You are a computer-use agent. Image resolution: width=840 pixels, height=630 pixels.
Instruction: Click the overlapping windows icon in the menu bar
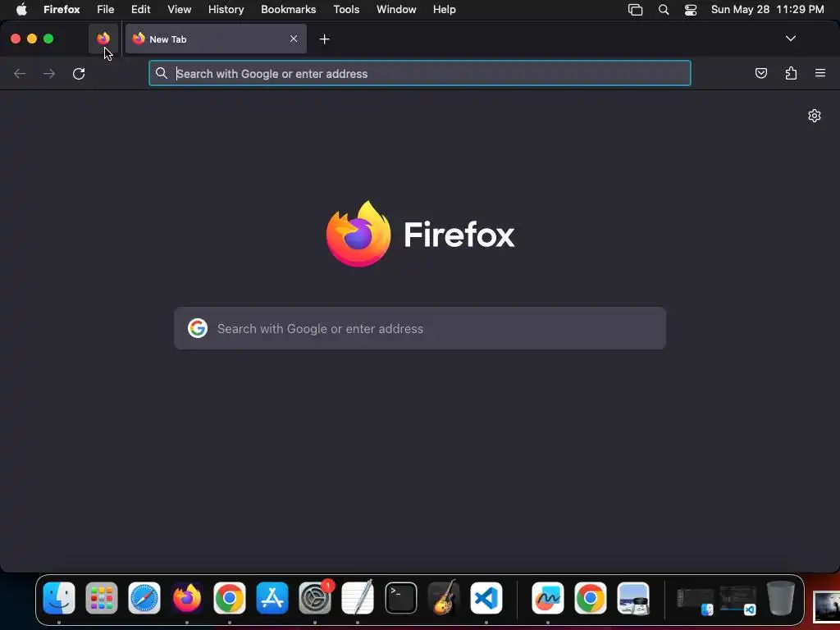pyautogui.click(x=636, y=10)
